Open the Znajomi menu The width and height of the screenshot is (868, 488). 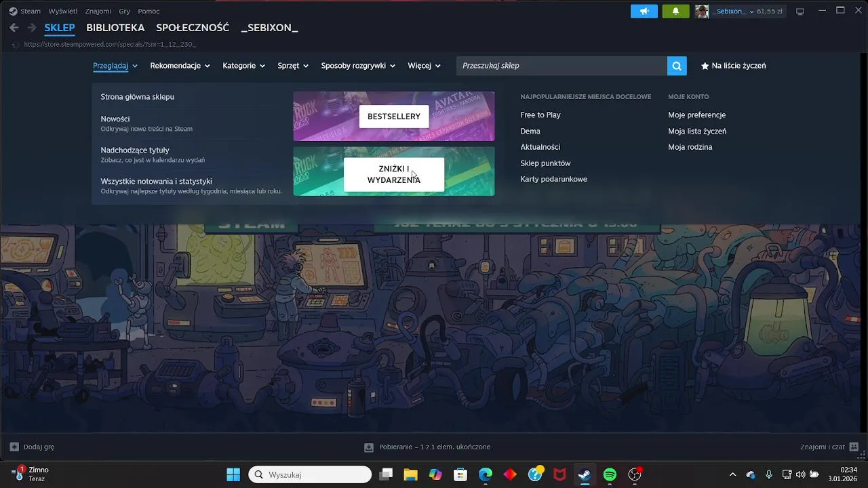(x=98, y=11)
